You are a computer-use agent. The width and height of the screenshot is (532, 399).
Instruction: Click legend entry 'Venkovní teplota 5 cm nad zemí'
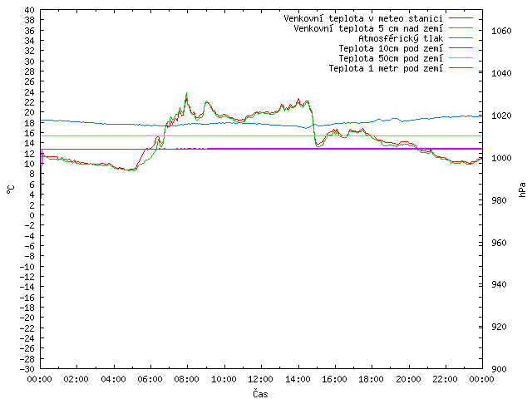383,28
